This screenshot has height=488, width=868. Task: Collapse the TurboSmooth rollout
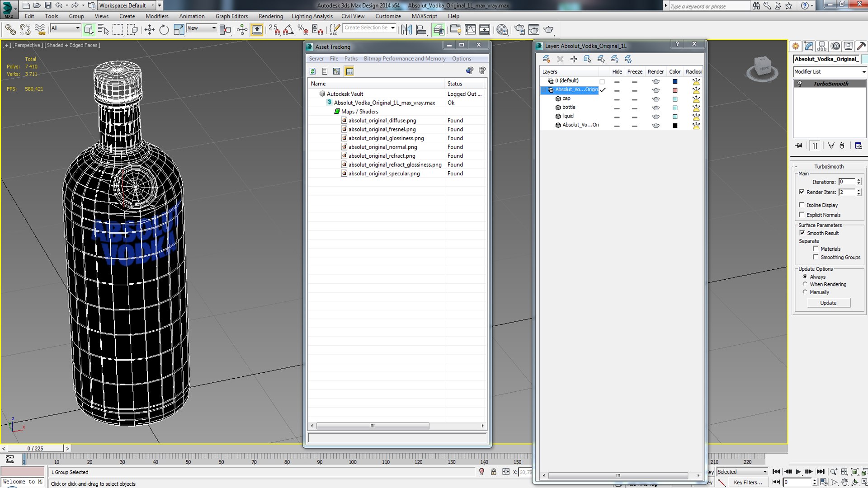829,167
